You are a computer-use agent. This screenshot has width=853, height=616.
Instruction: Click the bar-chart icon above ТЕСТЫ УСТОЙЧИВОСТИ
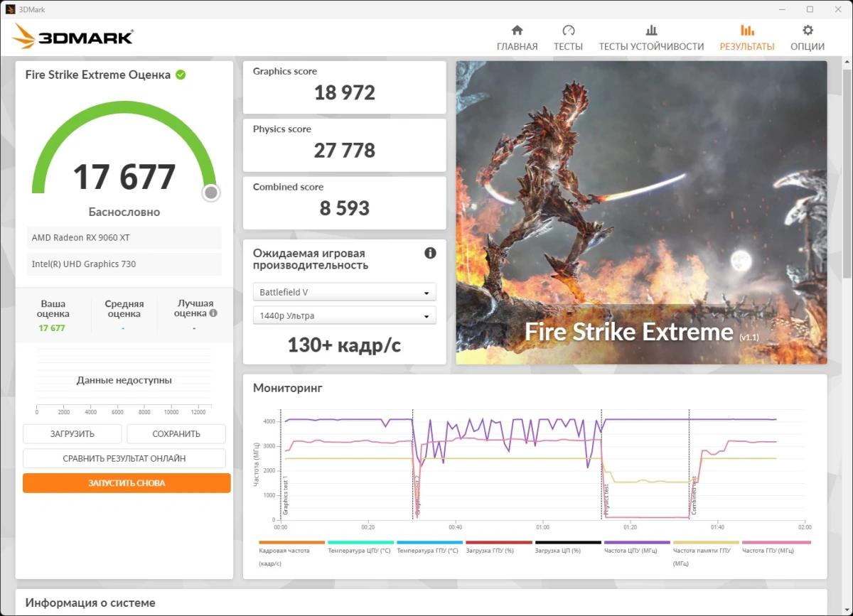tap(651, 31)
